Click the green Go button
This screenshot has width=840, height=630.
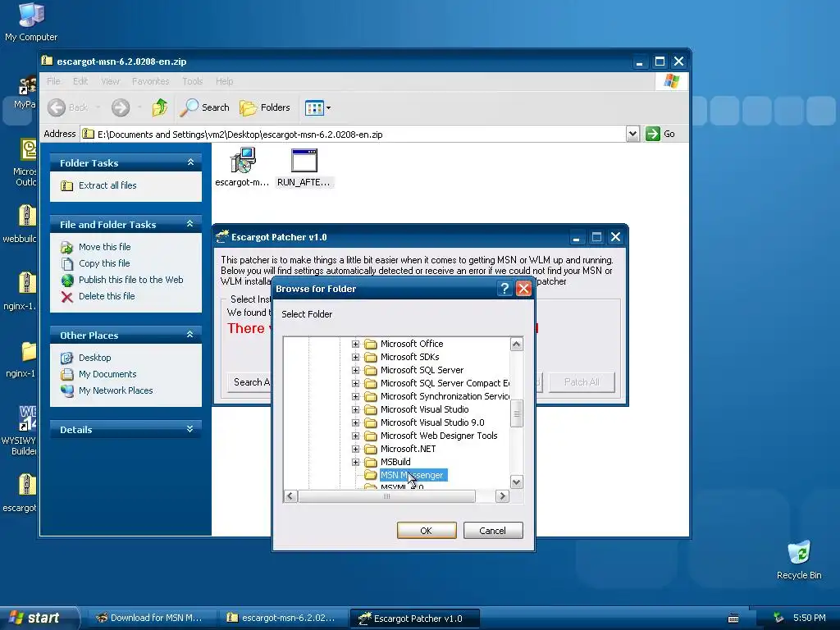click(x=660, y=134)
